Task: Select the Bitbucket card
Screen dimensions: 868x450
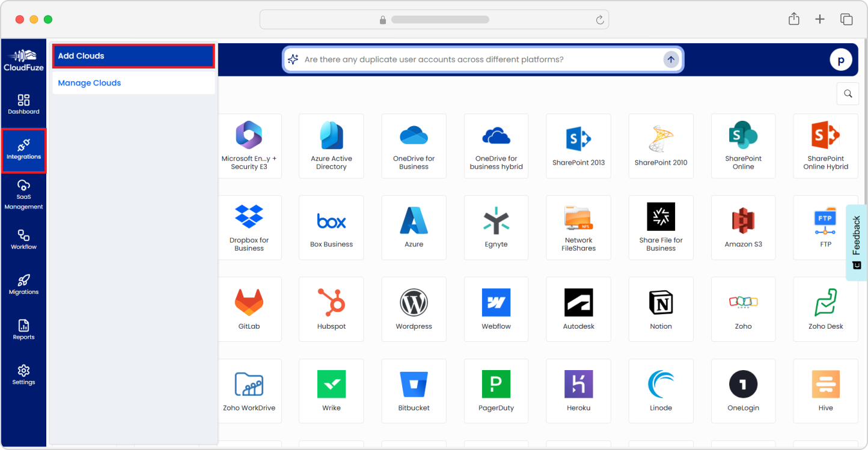Action: [x=414, y=391]
